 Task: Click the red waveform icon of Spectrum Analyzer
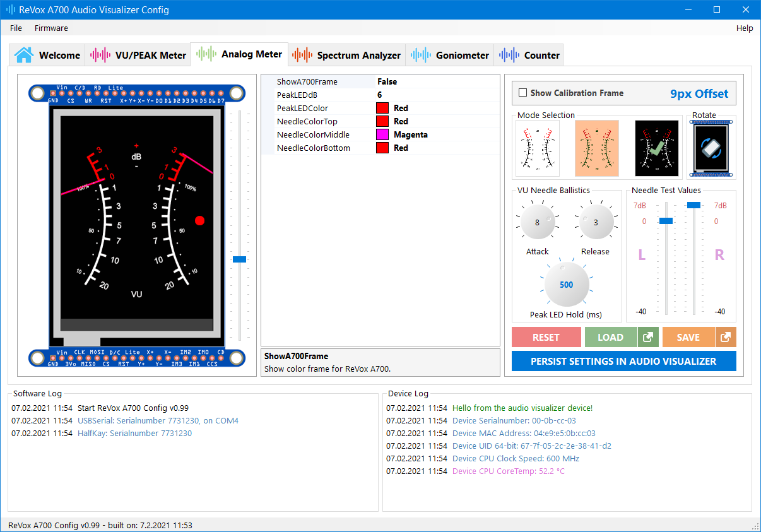coord(302,55)
